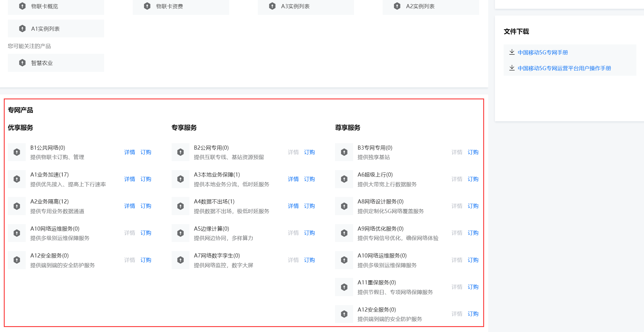Viewport: 644px width, 332px height.
Task: Click the icon beside A2业务隔离
Action: [17, 206]
